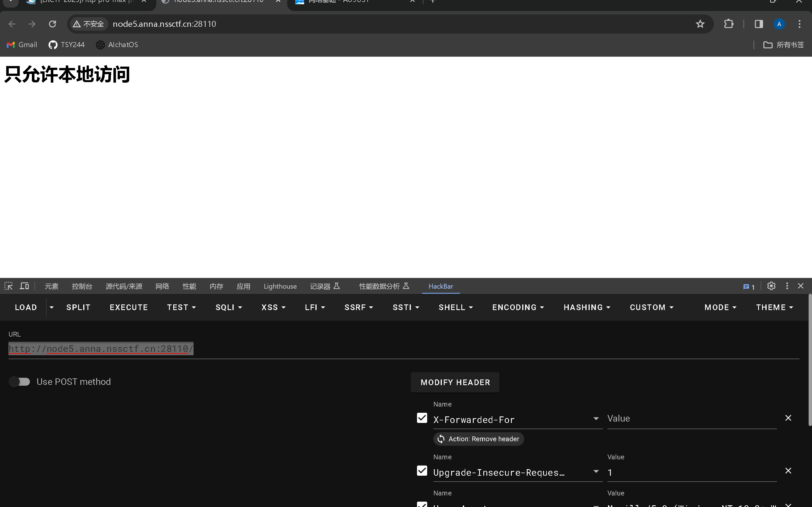Click the X-Forwarded-For Value input field
This screenshot has height=507, width=812.
(x=691, y=418)
